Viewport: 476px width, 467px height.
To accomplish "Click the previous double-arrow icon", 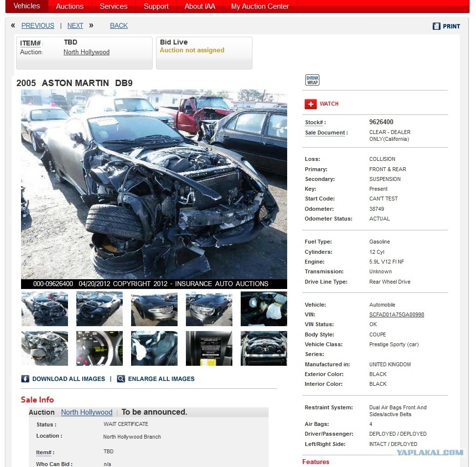I will (x=13, y=25).
